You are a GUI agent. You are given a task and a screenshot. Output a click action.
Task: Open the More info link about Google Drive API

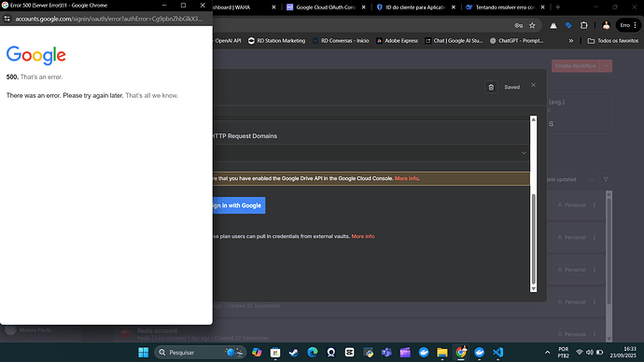[x=406, y=178]
